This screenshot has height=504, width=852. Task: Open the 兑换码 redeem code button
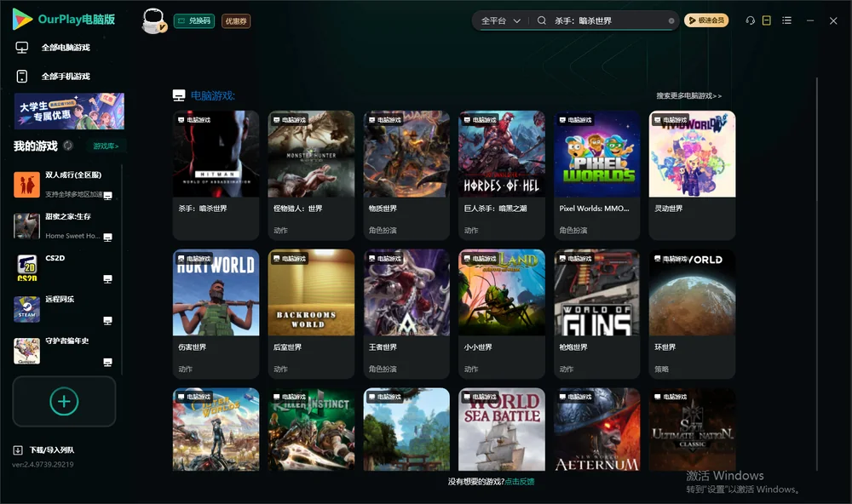194,21
